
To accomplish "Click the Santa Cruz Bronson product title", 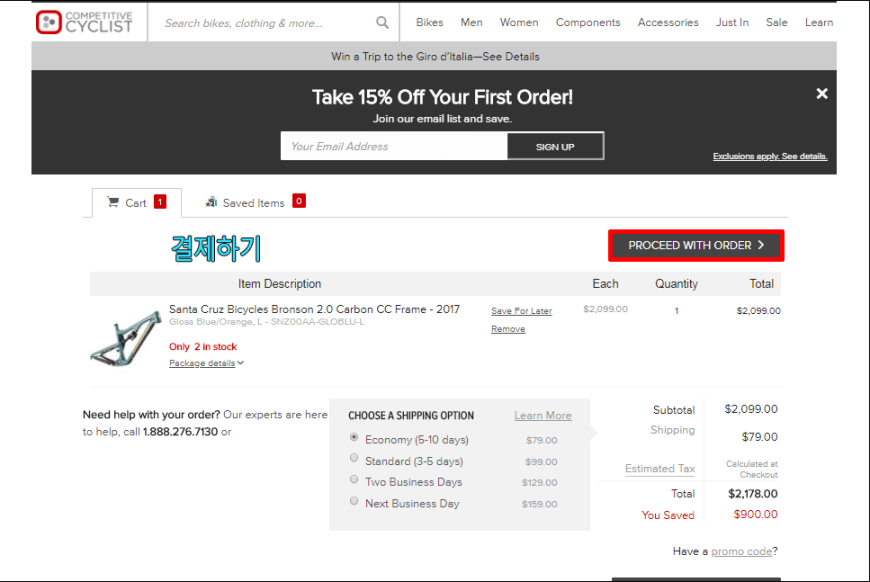I will point(315,309).
